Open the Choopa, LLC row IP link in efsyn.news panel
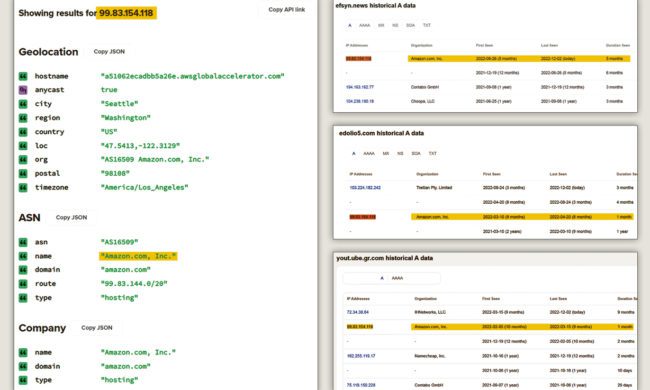The height and width of the screenshot is (390, 650). (x=359, y=102)
